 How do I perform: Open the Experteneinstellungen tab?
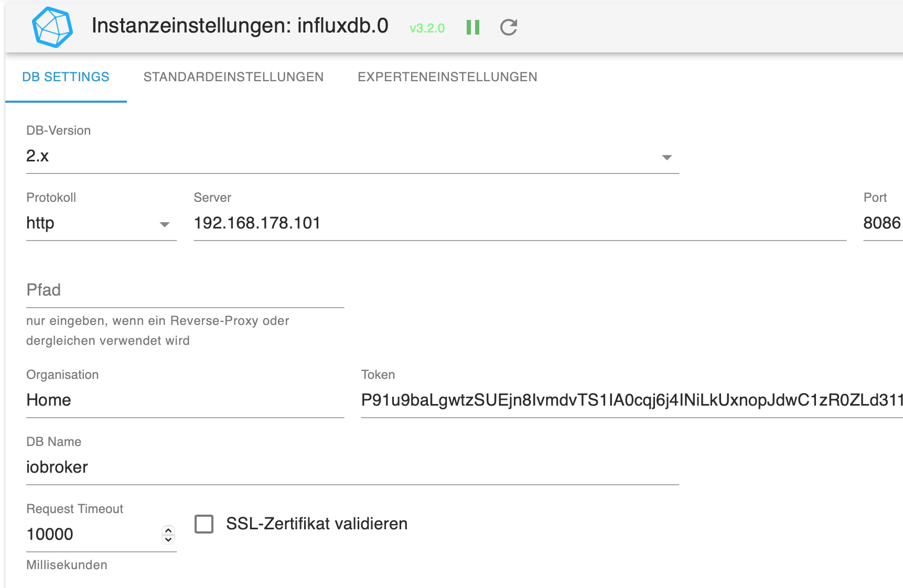(447, 77)
